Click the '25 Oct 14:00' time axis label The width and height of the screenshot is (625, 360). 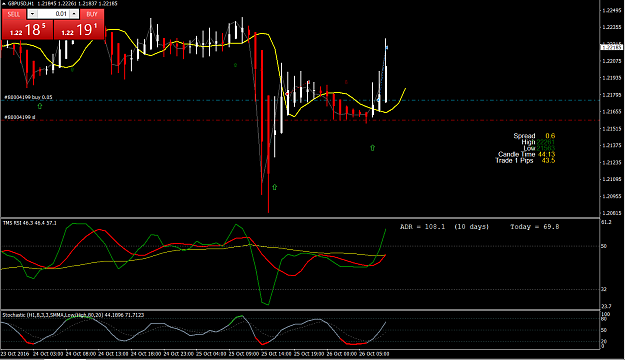(x=277, y=354)
